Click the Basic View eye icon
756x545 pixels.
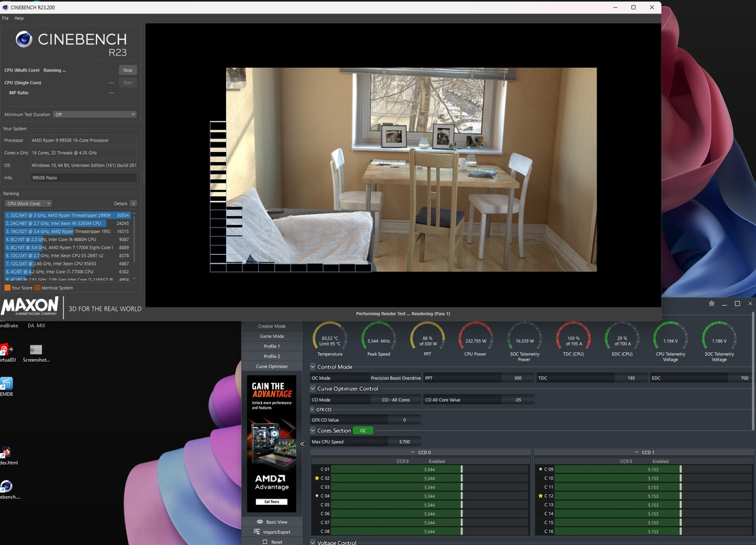point(260,522)
